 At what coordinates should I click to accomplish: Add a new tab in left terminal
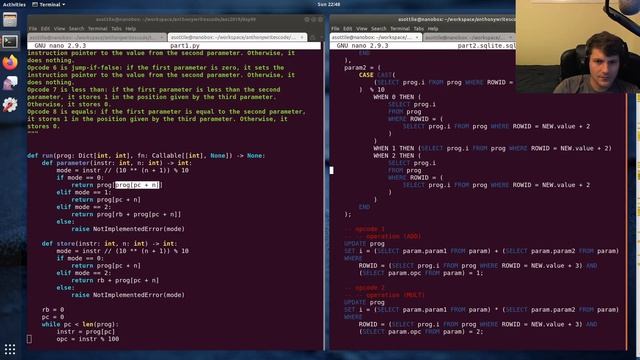pyautogui.click(x=313, y=37)
